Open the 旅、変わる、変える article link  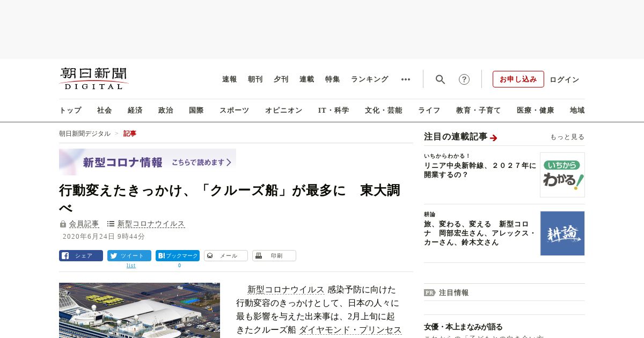point(480,233)
